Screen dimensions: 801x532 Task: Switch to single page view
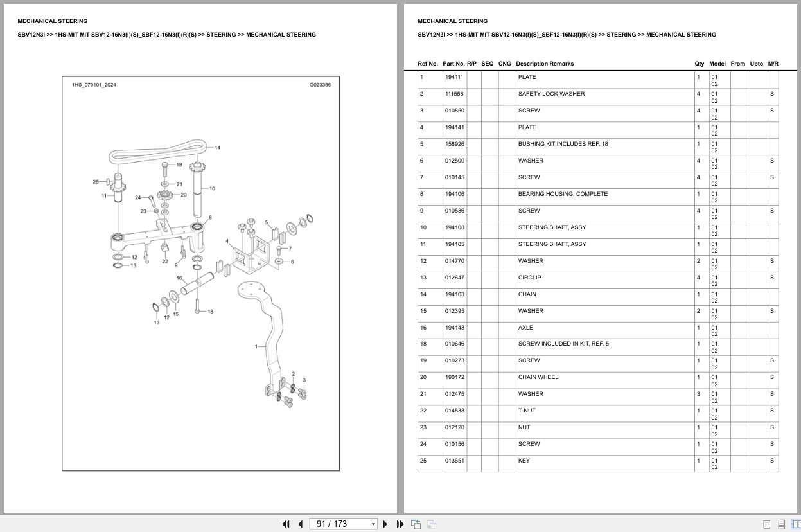point(767,524)
